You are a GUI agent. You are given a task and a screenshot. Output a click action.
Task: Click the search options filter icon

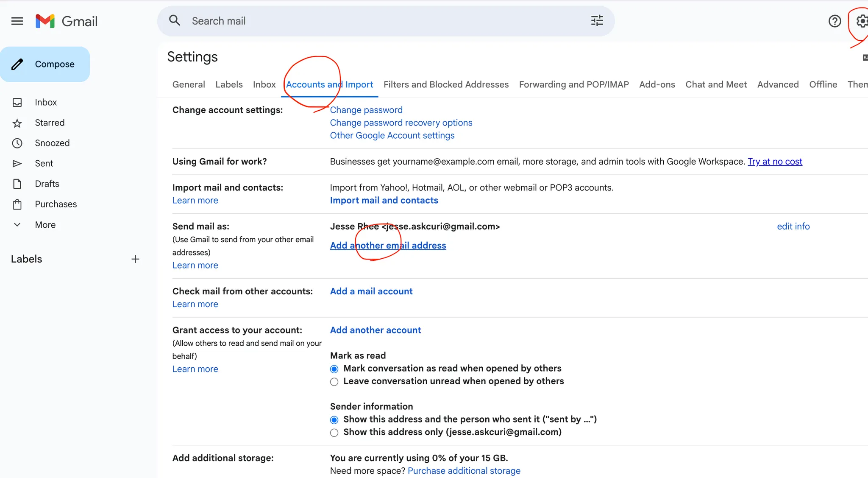[597, 21]
